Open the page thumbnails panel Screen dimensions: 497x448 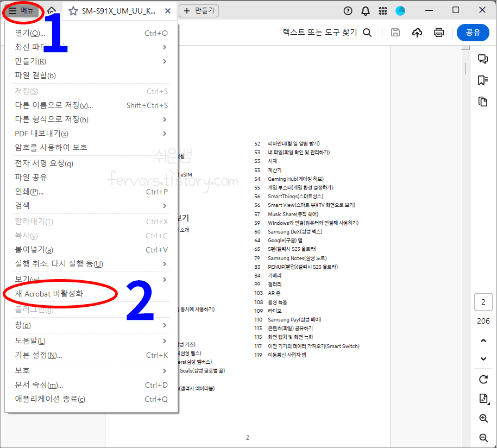point(483,102)
